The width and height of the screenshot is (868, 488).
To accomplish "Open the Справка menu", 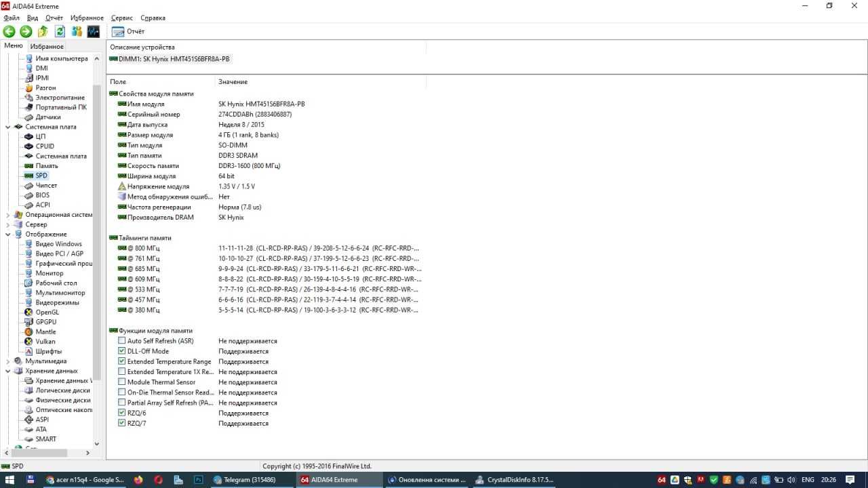I will point(153,18).
